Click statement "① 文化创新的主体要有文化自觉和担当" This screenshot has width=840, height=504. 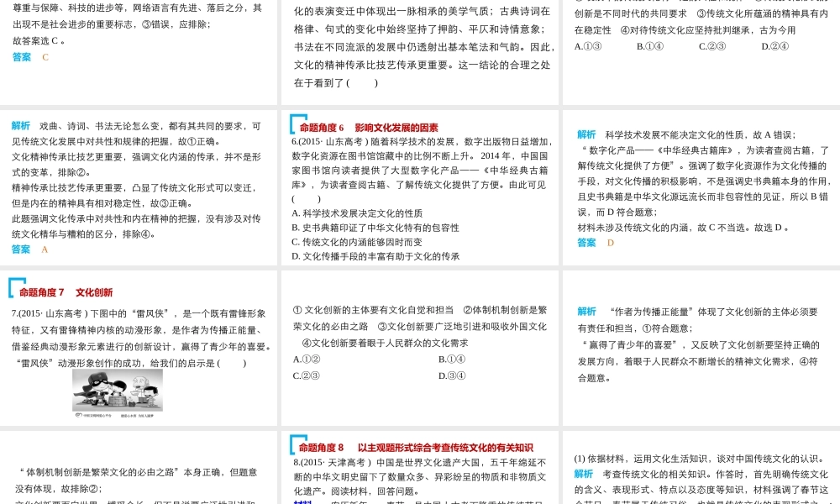(x=374, y=310)
